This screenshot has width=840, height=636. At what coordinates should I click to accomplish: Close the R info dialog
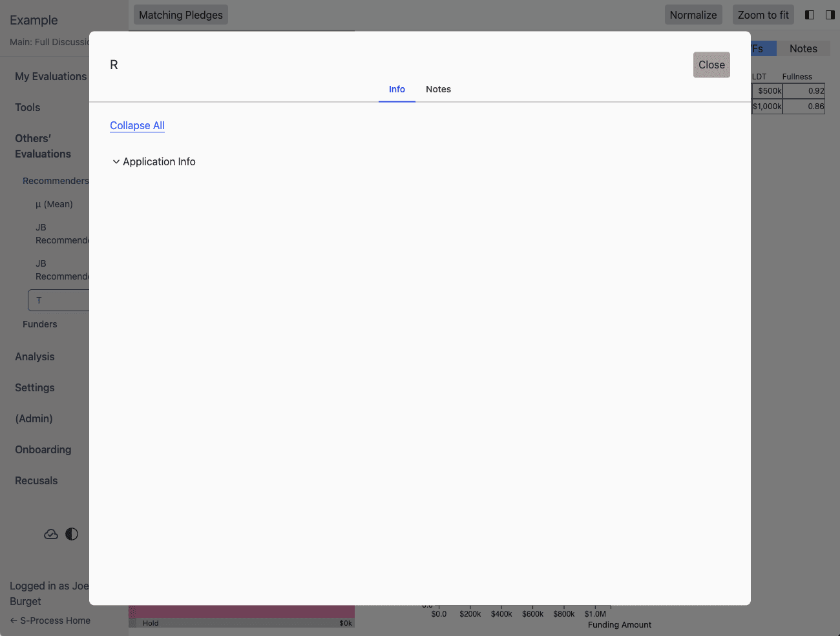click(711, 65)
